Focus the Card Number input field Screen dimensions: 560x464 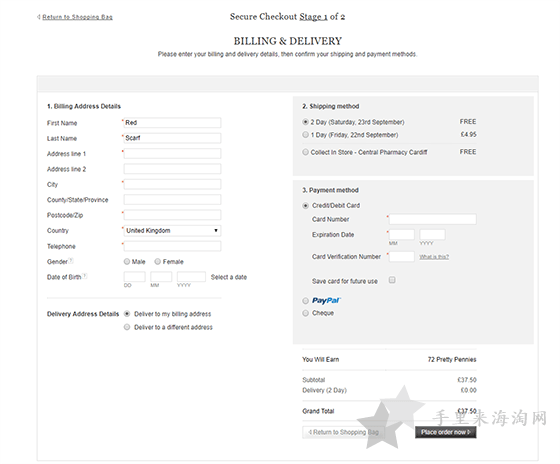432,219
